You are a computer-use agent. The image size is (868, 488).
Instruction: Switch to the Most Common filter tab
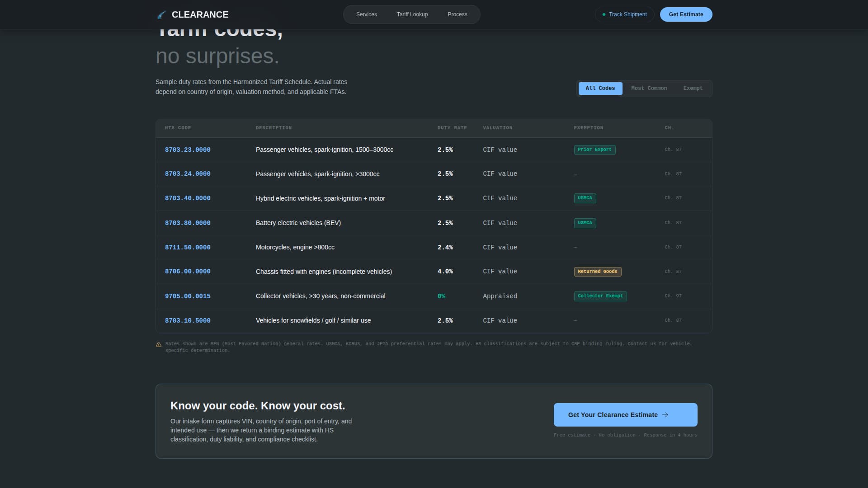pyautogui.click(x=649, y=89)
